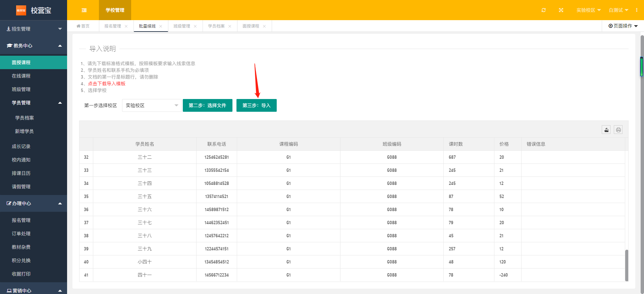
Task: Close the 批量续班 tab
Action: pos(161,26)
